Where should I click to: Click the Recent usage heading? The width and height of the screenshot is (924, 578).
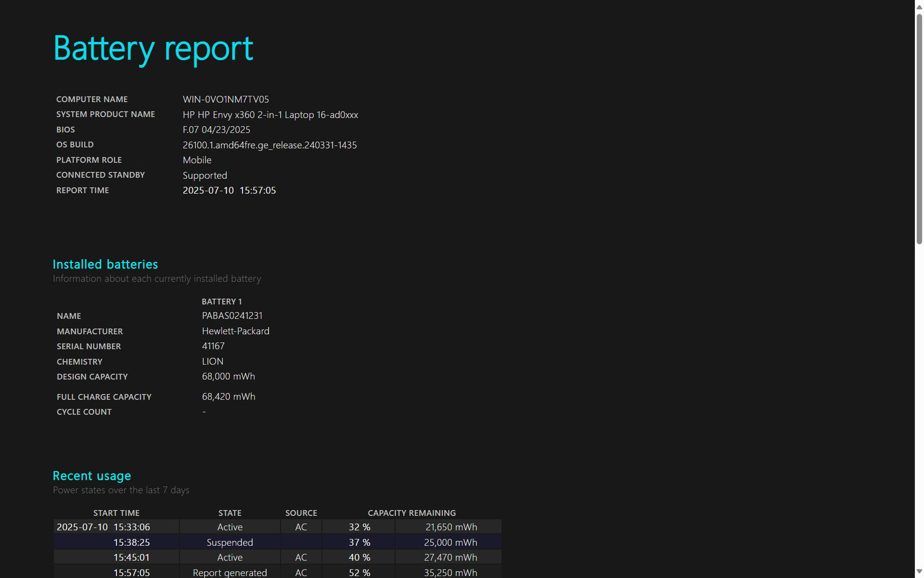pos(92,476)
